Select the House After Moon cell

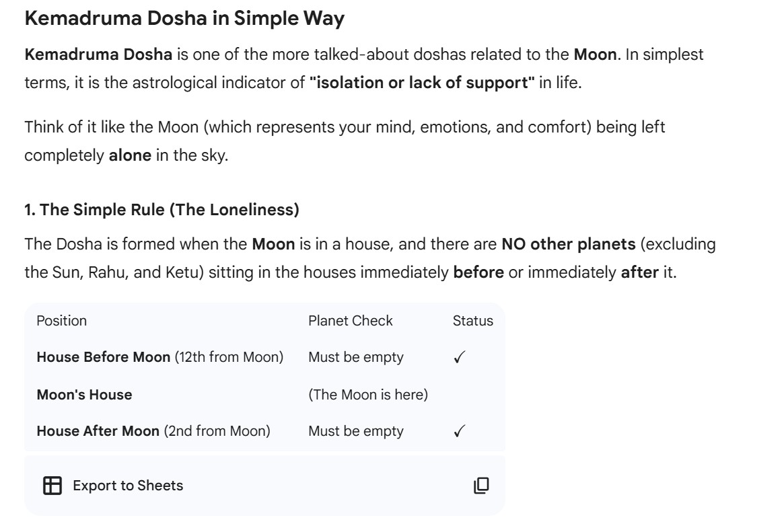click(153, 431)
